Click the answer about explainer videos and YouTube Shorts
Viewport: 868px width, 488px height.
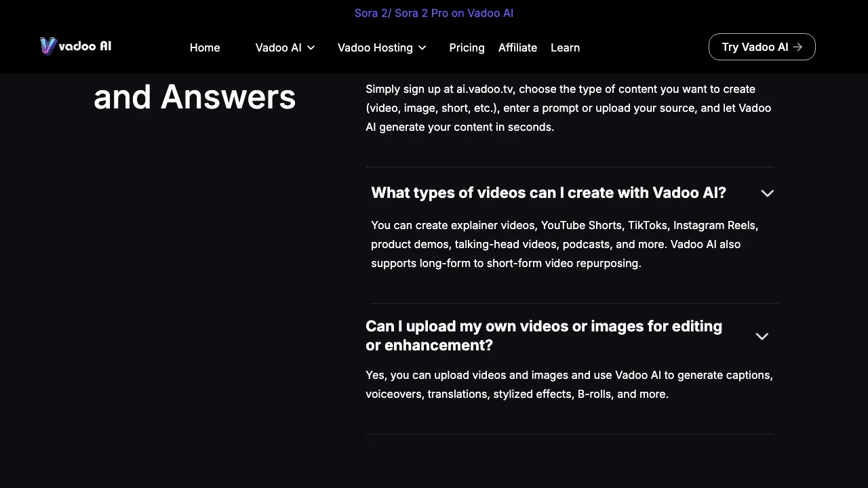pos(564,244)
